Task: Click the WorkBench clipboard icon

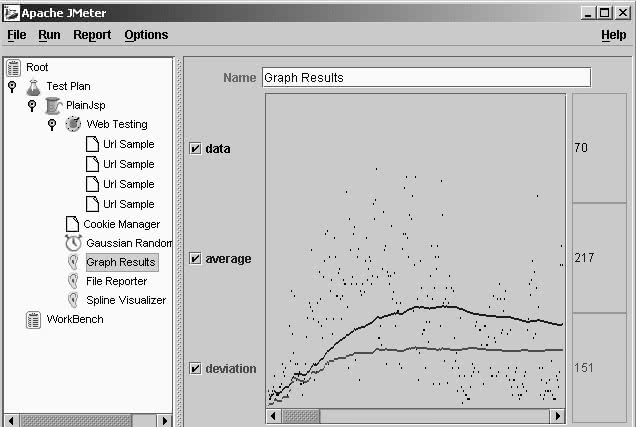Action: [33, 320]
